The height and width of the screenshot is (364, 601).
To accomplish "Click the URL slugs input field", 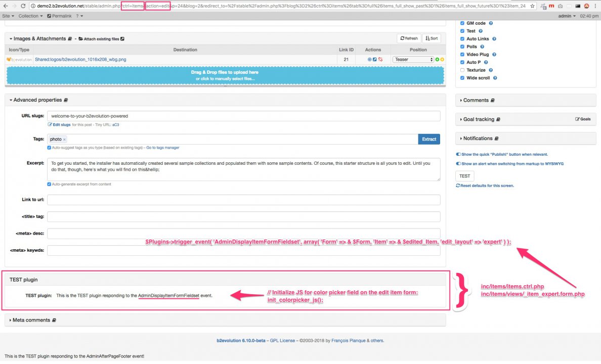I will click(244, 116).
